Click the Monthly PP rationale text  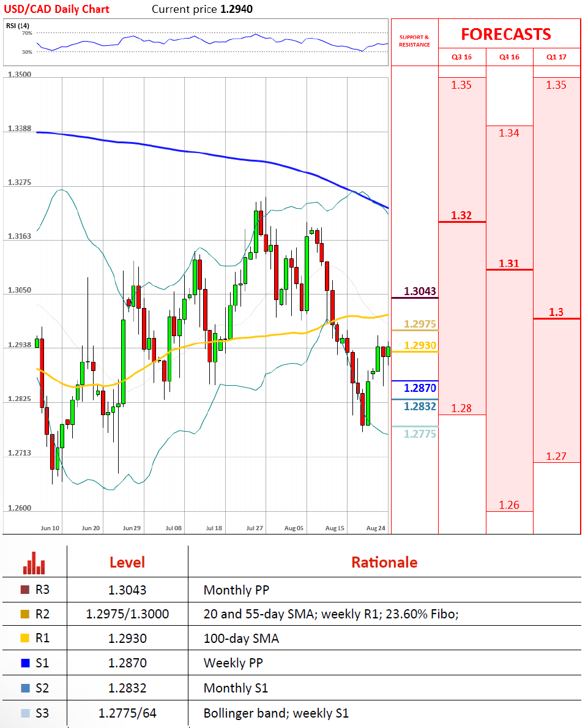click(x=236, y=590)
